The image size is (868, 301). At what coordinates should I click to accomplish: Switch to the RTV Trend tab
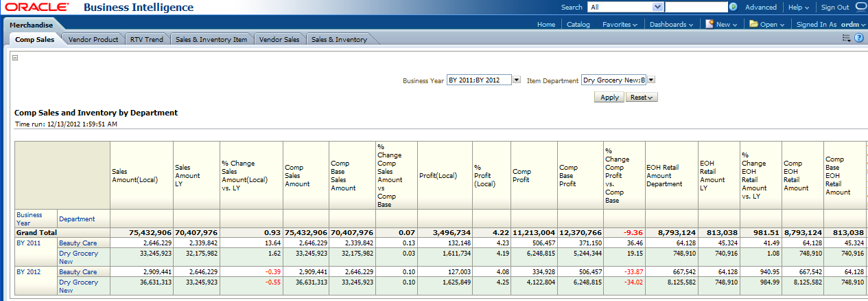(147, 40)
